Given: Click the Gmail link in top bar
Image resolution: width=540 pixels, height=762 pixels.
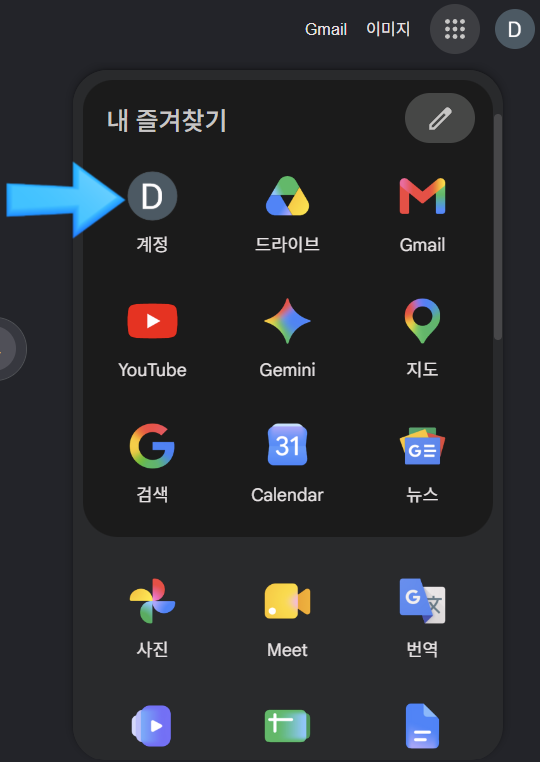Looking at the screenshot, I should click(326, 29).
